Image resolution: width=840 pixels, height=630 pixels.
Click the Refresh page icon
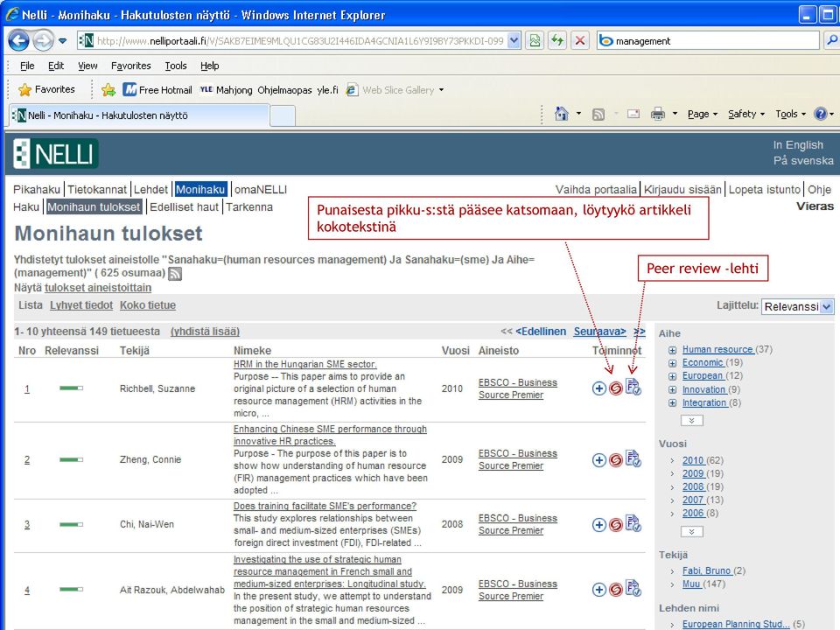[557, 41]
